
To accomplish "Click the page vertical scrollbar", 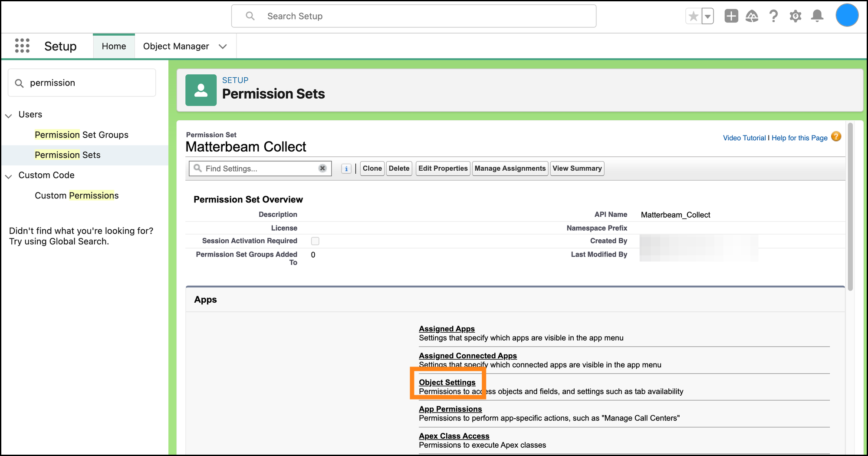I will click(850, 207).
